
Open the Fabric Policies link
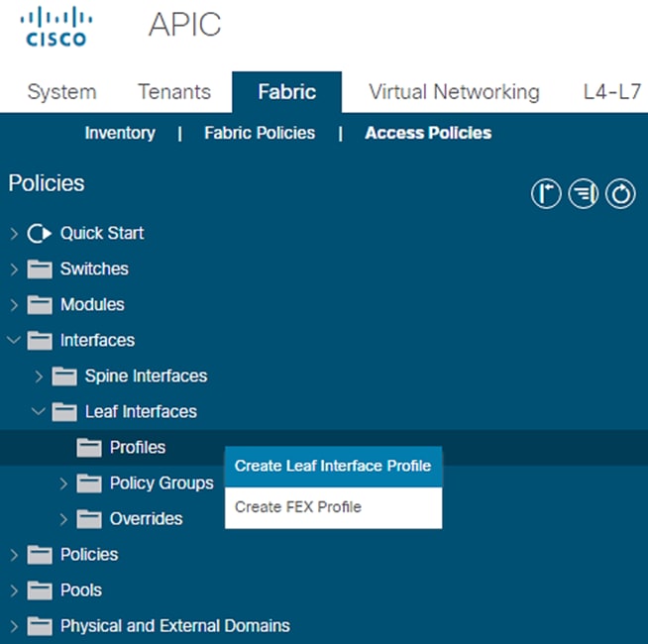260,133
